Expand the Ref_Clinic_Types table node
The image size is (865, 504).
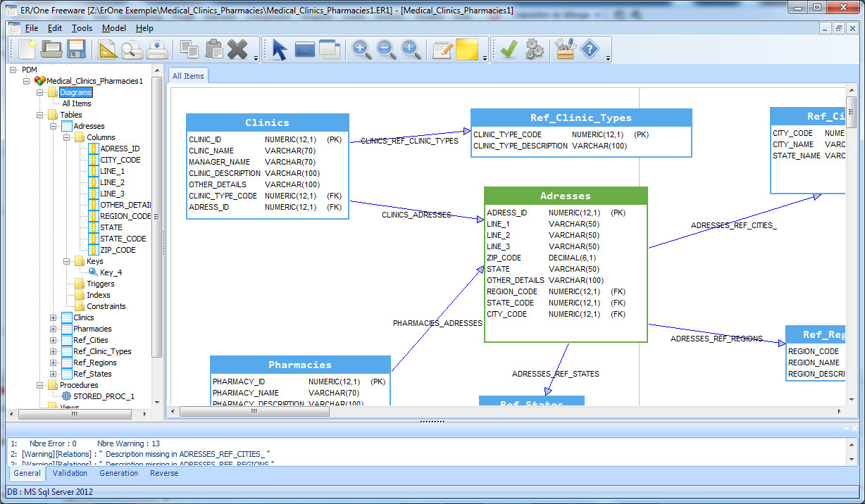tap(53, 351)
